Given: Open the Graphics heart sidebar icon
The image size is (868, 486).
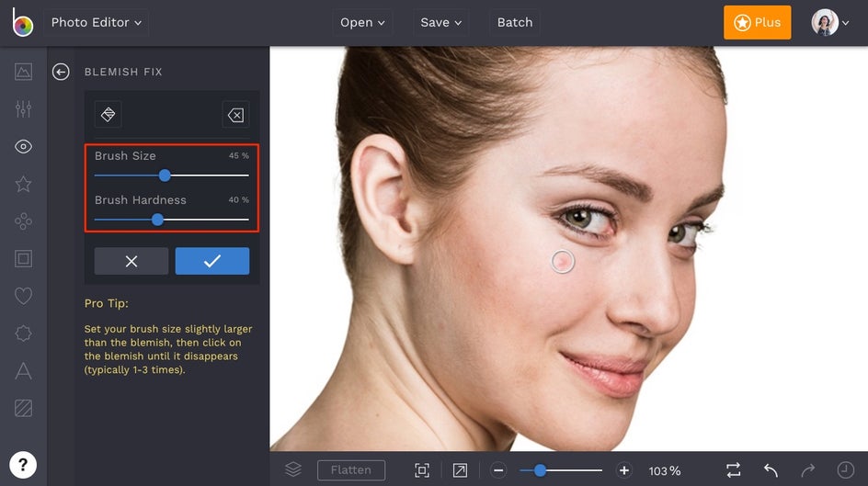Looking at the screenshot, I should click(x=23, y=296).
